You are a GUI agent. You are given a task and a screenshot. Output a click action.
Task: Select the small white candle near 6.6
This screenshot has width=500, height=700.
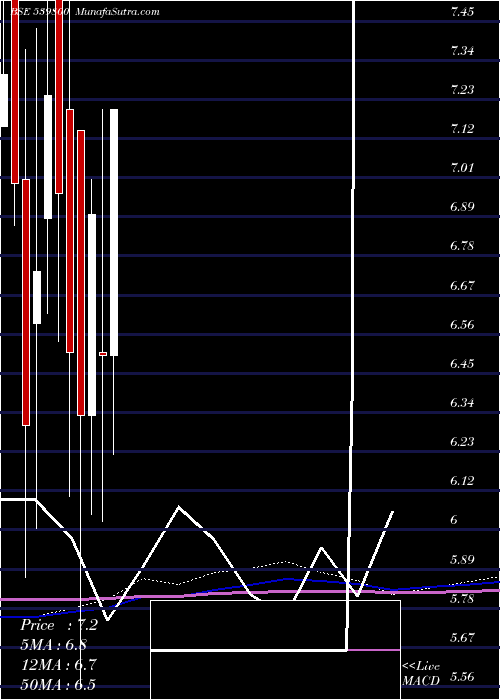point(37,297)
